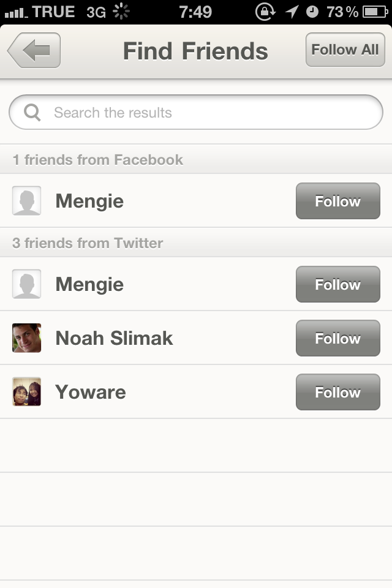
Task: Follow Mengie from Facebook
Action: [x=337, y=201]
